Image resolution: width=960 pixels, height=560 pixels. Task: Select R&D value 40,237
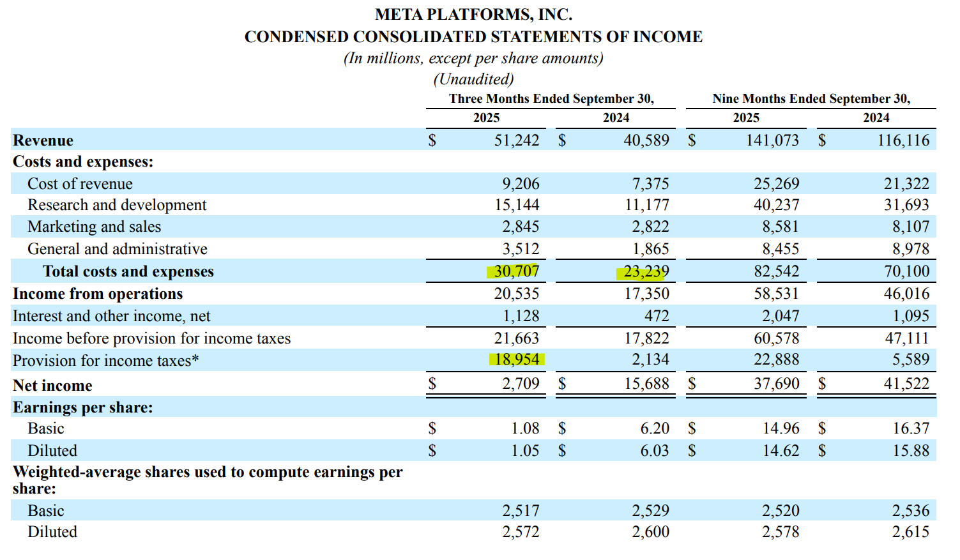coord(776,205)
